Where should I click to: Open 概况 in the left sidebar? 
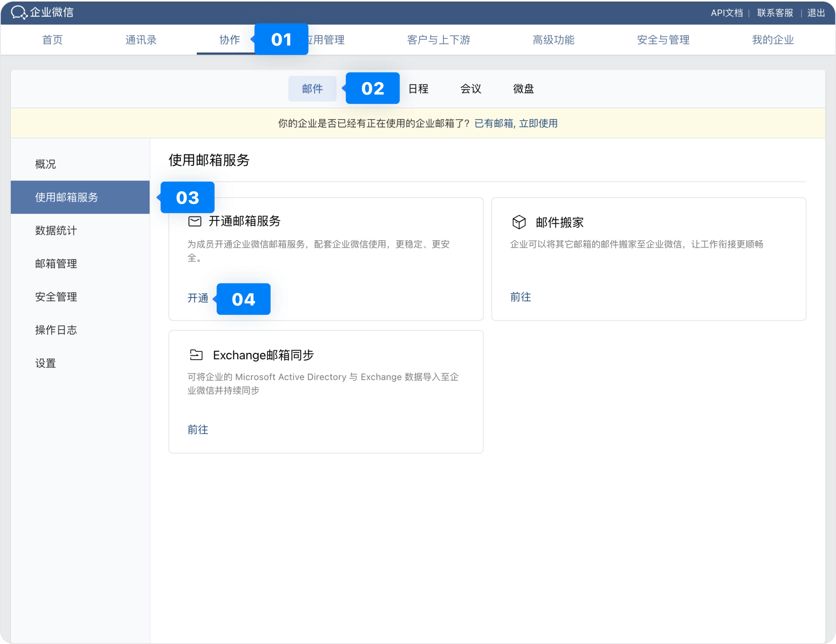(45, 164)
